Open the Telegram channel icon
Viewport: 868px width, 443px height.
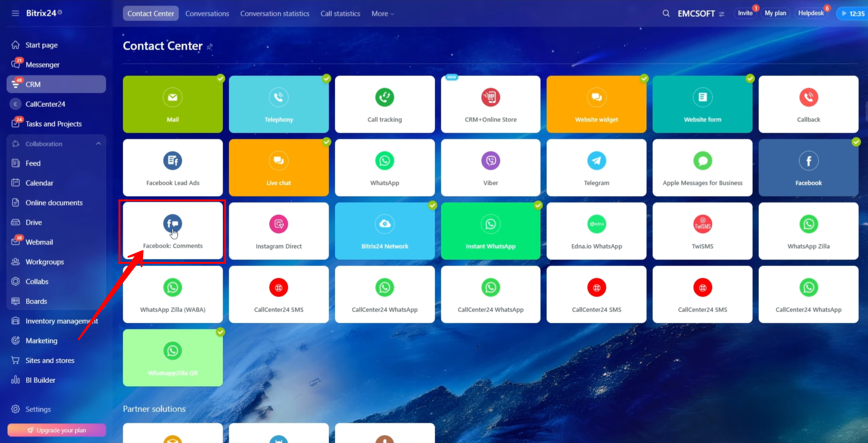click(596, 161)
